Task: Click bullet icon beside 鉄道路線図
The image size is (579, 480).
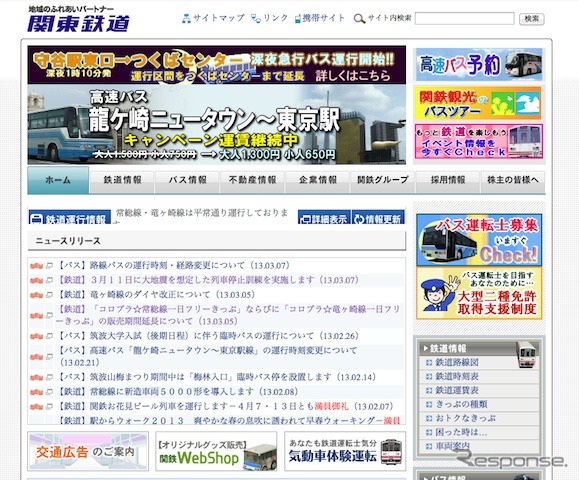Action: 429,363
